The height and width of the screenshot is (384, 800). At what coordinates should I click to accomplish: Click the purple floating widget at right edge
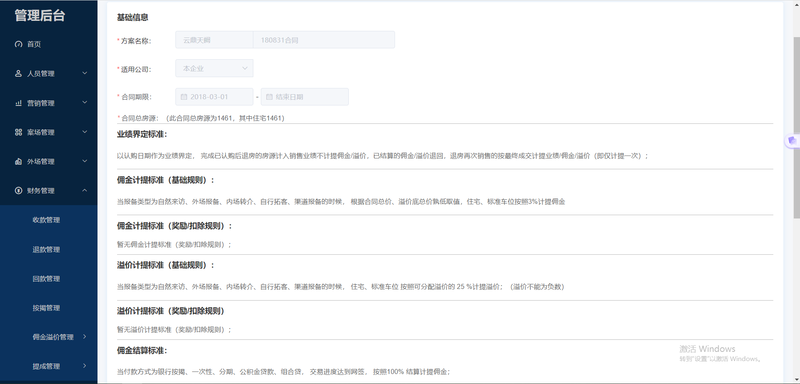792,141
